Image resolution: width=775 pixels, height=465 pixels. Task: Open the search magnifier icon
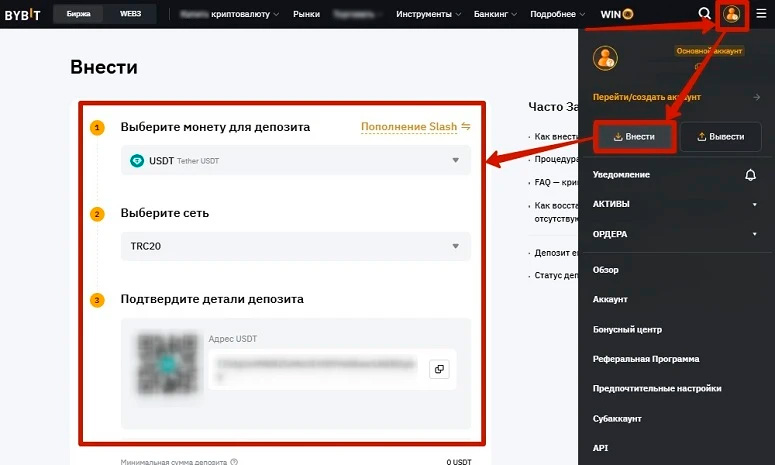[x=705, y=14]
